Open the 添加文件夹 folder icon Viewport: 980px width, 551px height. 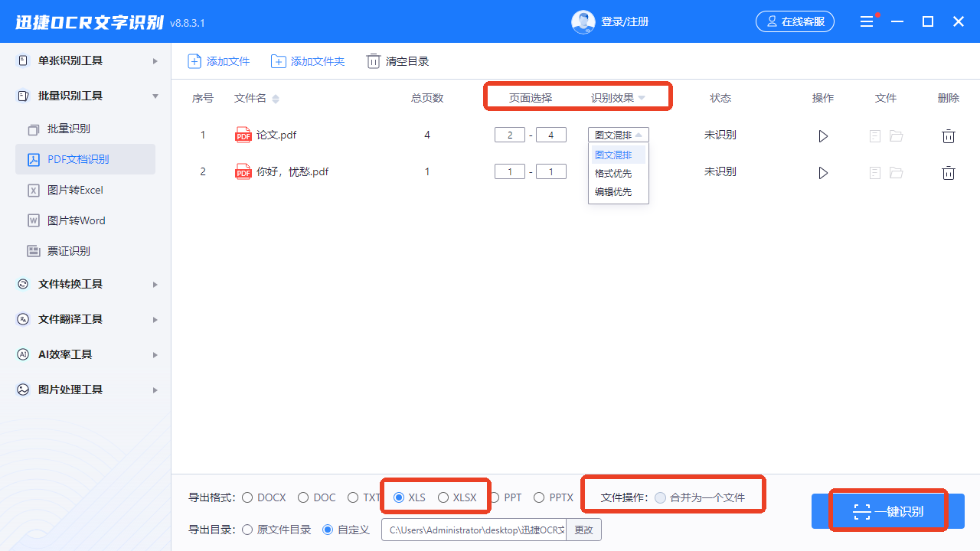279,61
